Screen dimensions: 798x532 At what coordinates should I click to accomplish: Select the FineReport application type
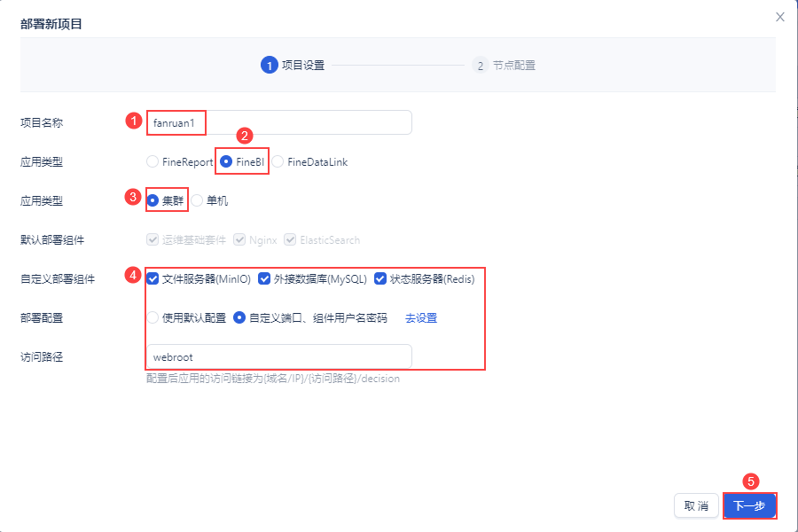(x=153, y=162)
